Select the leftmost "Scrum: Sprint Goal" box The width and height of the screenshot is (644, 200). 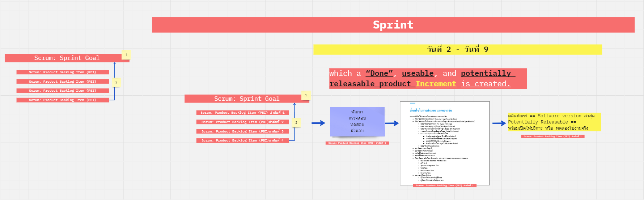67,58
